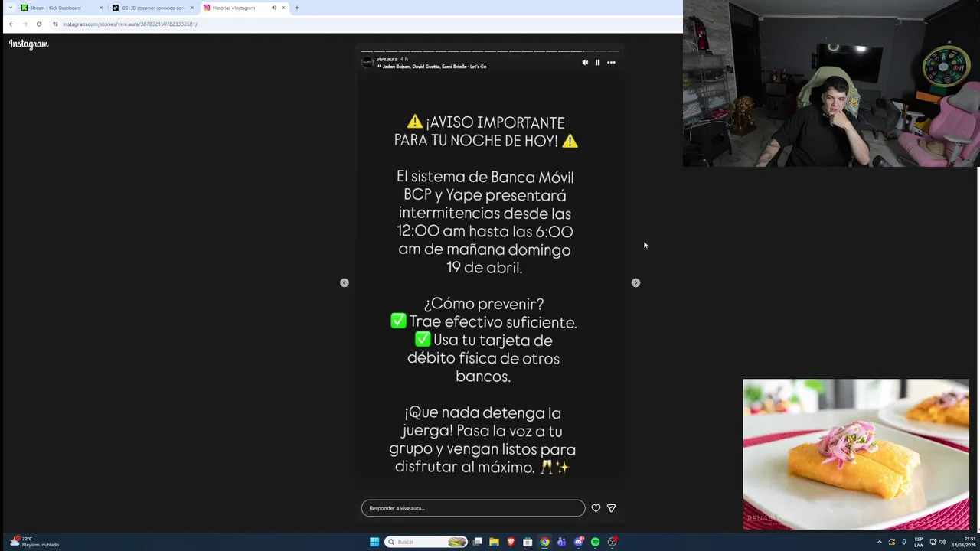Close the Instagram Historias tab

click(283, 8)
